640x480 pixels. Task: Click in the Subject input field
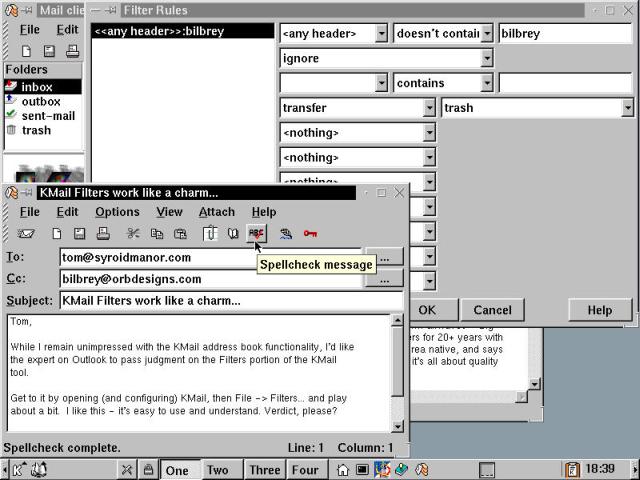230,301
